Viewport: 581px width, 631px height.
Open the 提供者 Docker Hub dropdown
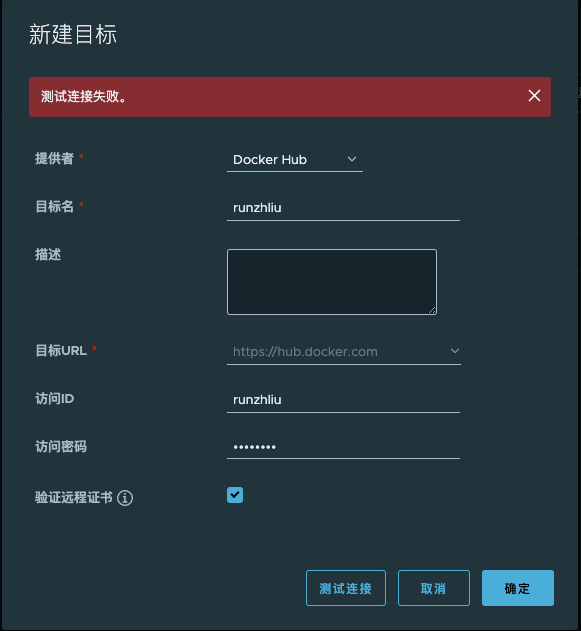295,160
